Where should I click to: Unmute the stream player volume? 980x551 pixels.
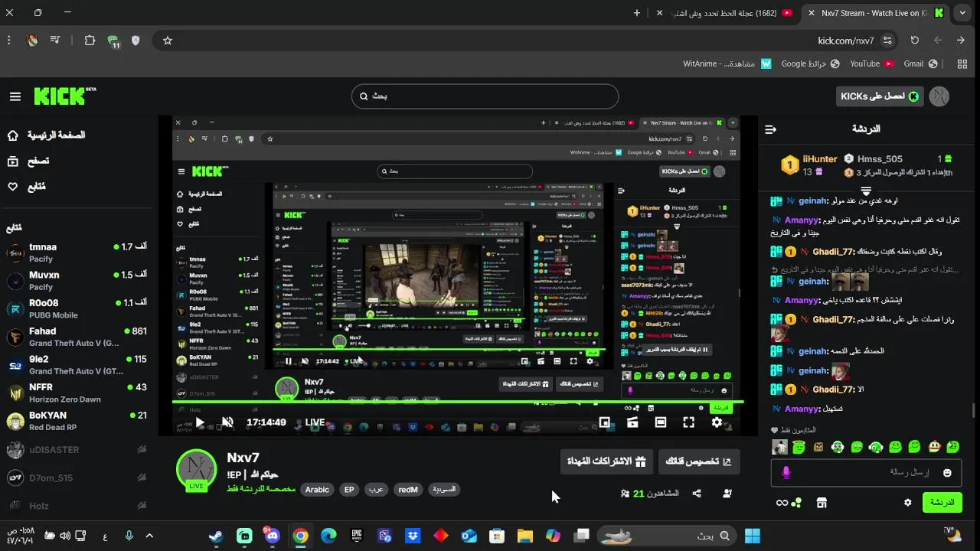[227, 422]
